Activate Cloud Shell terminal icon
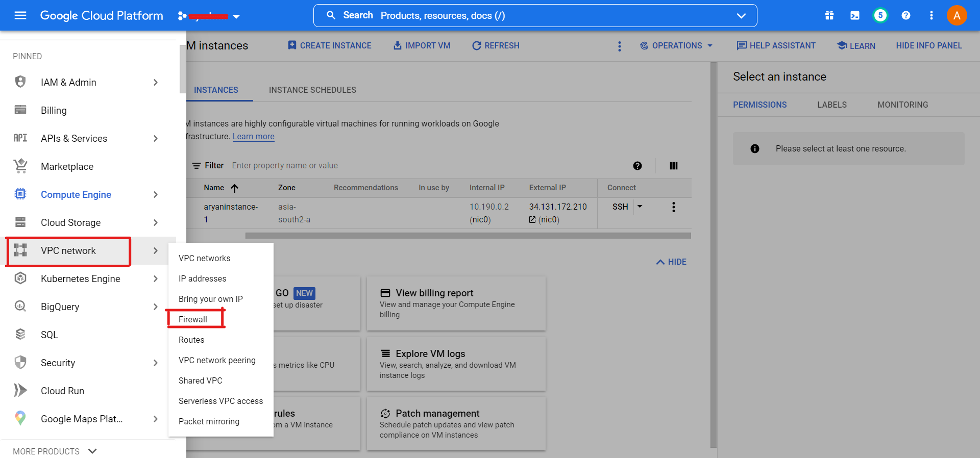The width and height of the screenshot is (980, 458). pos(855,15)
